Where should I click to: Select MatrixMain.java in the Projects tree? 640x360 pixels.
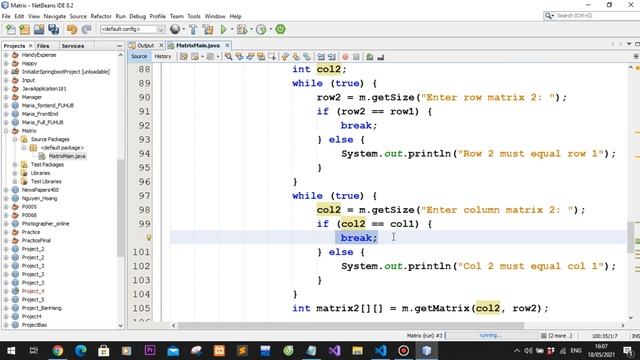67,156
